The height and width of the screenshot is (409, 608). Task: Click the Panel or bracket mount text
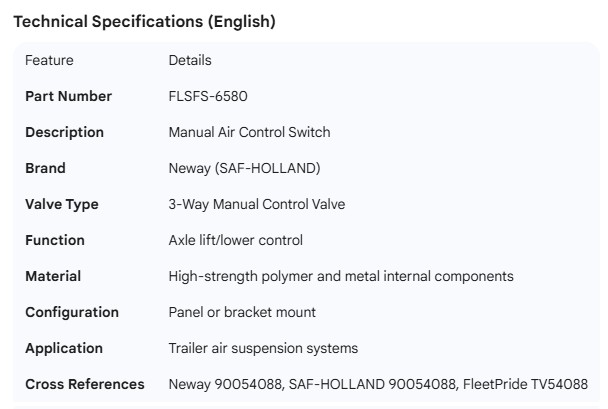click(x=242, y=312)
